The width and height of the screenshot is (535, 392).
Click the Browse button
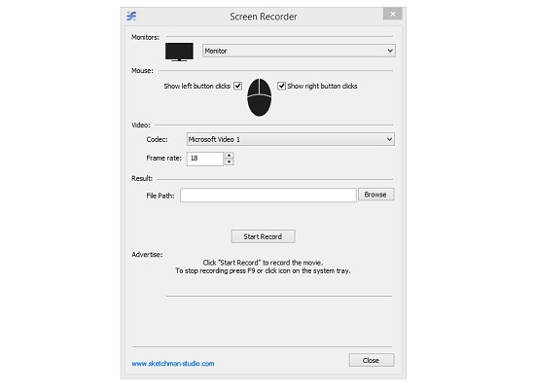click(376, 195)
